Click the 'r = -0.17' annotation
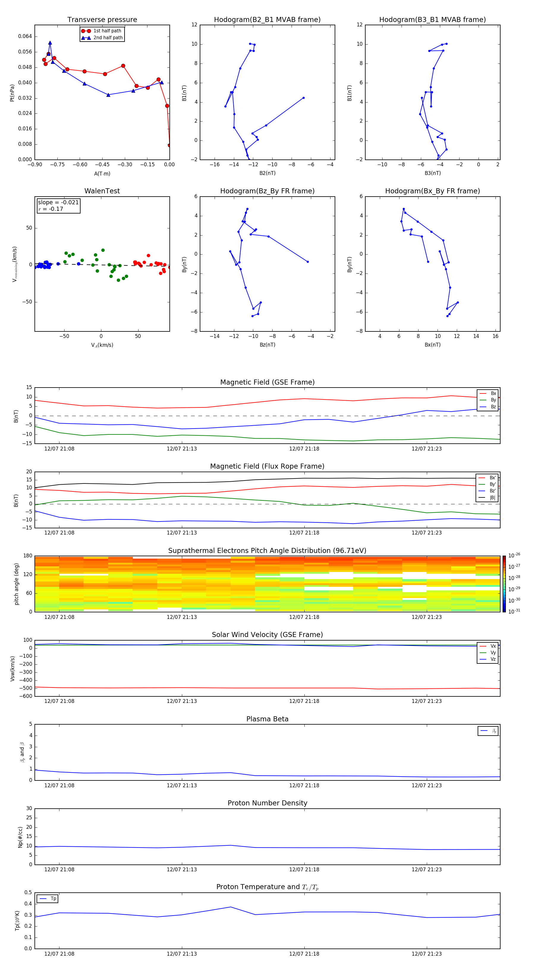535x980 pixels. 51,209
